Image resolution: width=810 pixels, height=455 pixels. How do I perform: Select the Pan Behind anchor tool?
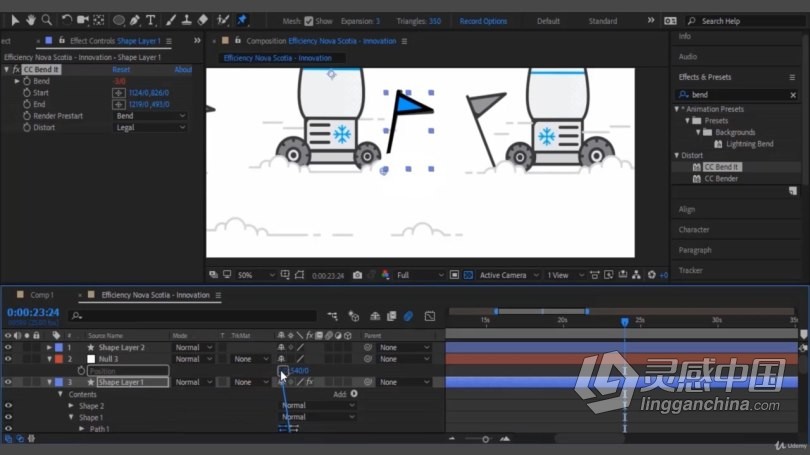tap(99, 20)
